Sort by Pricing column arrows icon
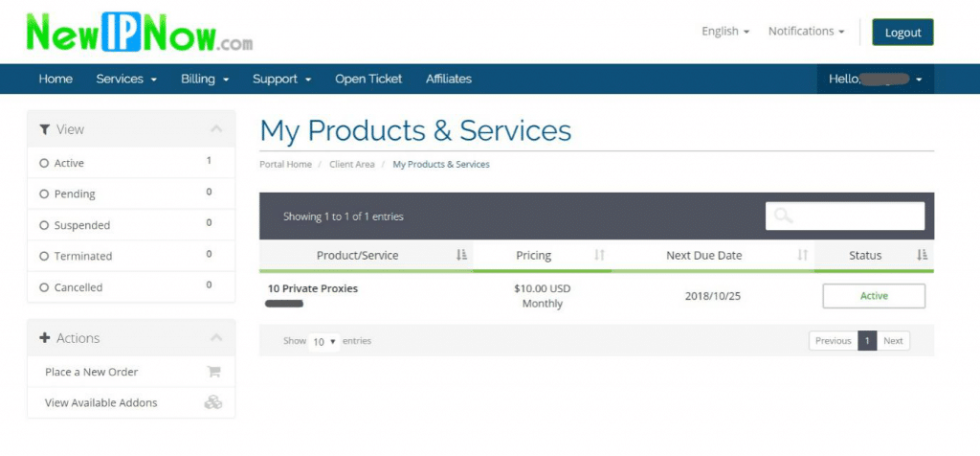 click(599, 255)
